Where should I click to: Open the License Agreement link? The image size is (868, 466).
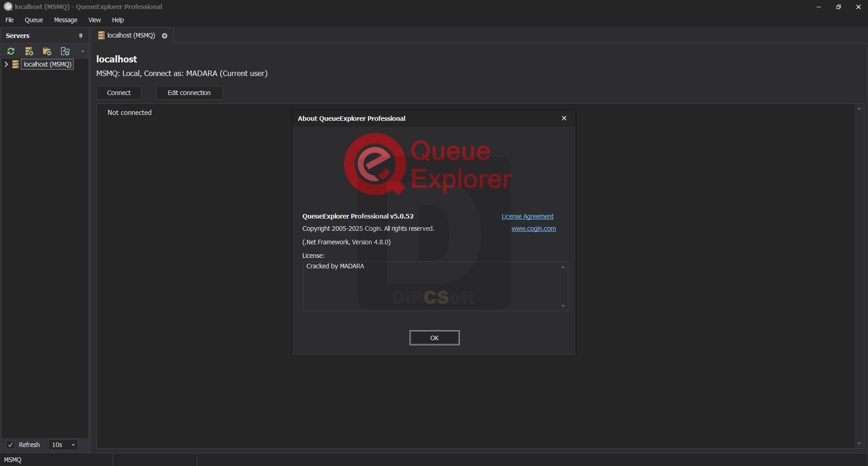coord(528,216)
